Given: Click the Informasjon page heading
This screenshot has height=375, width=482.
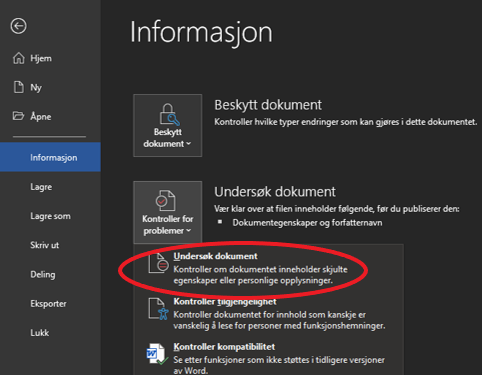Looking at the screenshot, I should point(201,32).
